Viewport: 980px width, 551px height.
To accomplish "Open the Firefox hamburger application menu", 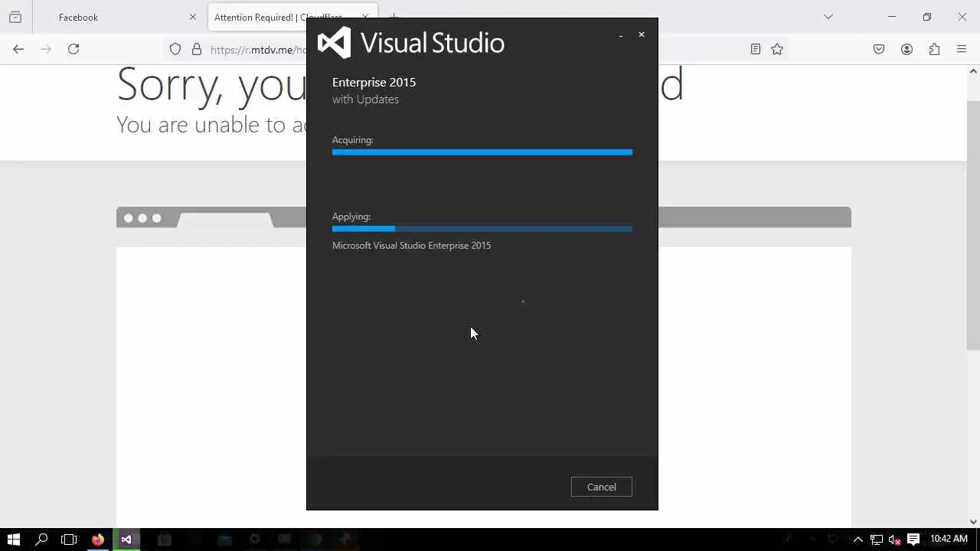I will 962,49.
